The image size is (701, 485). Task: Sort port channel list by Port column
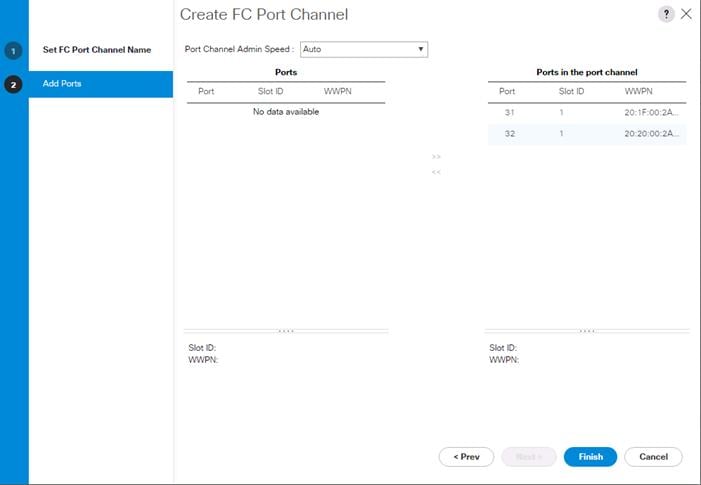pos(507,91)
